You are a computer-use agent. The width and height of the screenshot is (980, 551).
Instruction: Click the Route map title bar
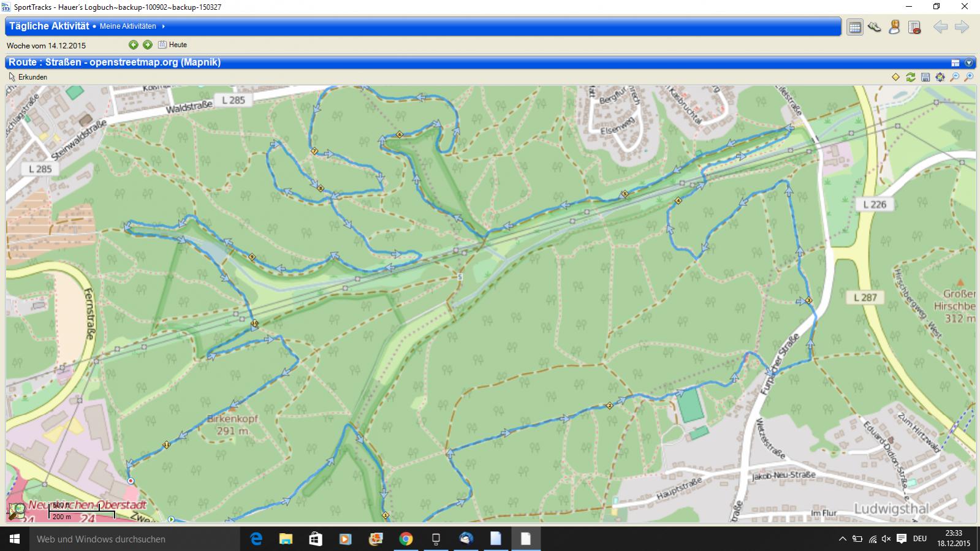pyautogui.click(x=429, y=63)
